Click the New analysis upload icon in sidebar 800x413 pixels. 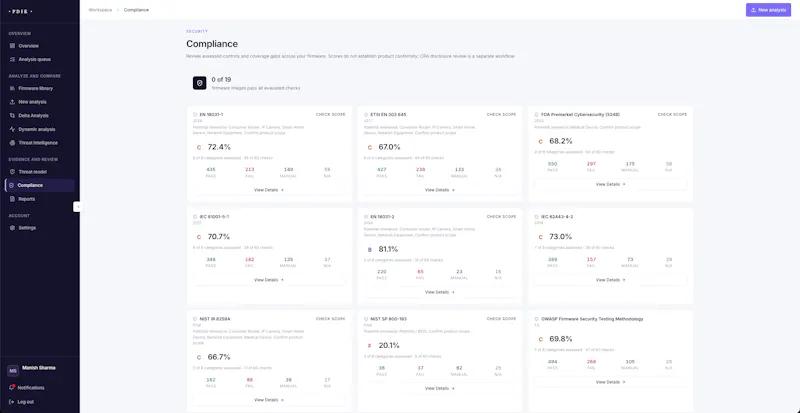[12, 102]
